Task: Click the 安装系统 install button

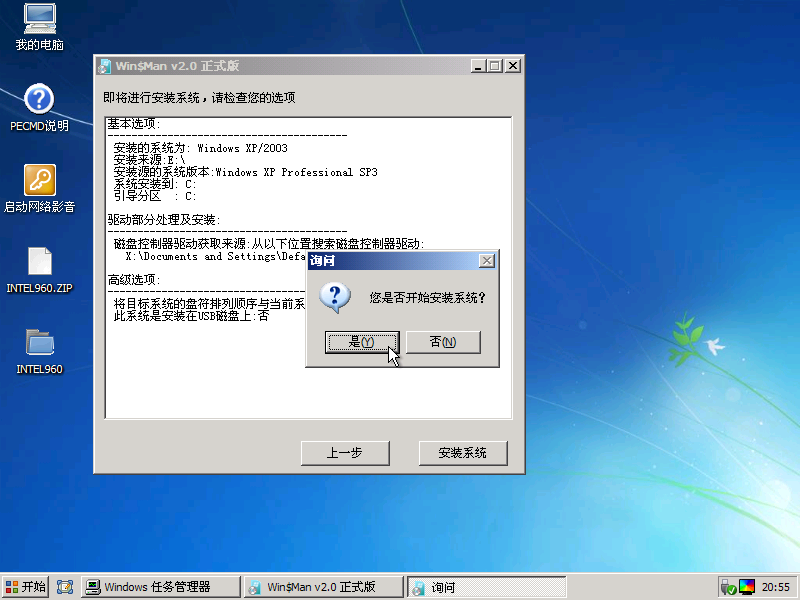Action: tap(463, 453)
